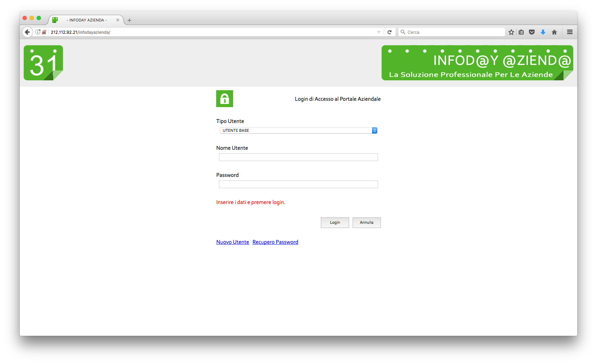Click the search magnifier icon in Cerca box
Screen dimensions: 597x364
point(403,32)
